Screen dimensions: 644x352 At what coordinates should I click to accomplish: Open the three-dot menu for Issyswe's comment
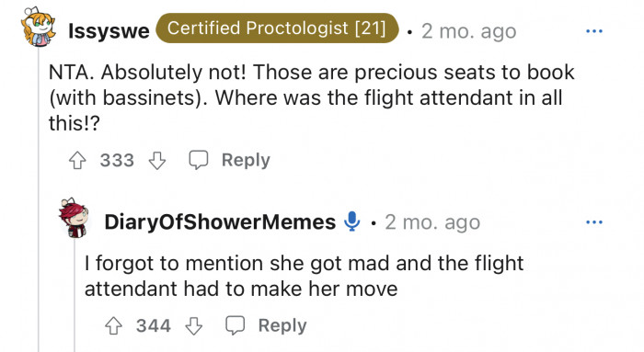[x=594, y=31]
